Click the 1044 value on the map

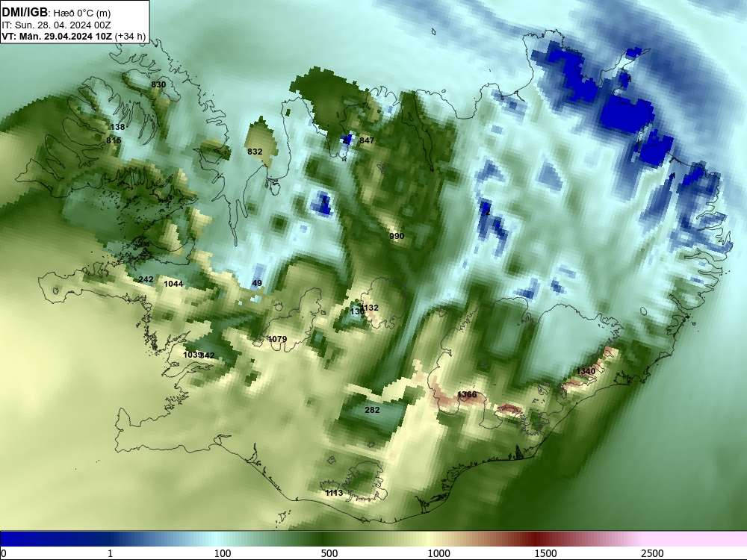(x=173, y=284)
